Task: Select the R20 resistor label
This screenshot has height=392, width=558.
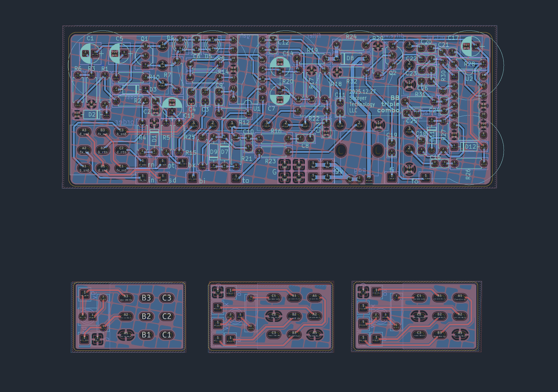Action: 288,81
